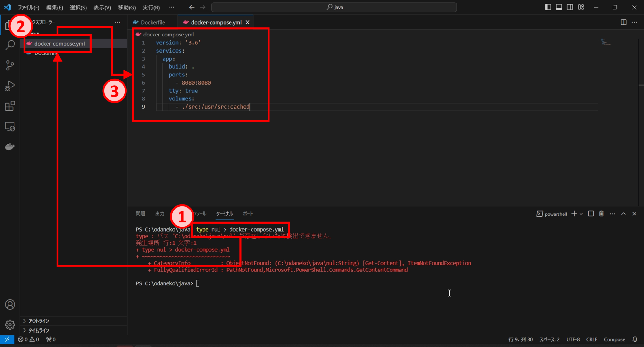644x347 pixels.
Task: Kill the active terminal via trash icon
Action: pyautogui.click(x=601, y=214)
